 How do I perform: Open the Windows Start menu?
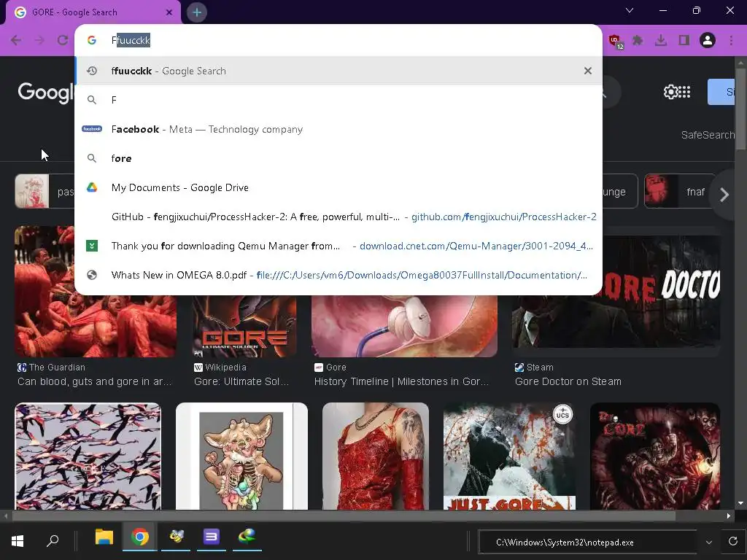[x=18, y=541]
